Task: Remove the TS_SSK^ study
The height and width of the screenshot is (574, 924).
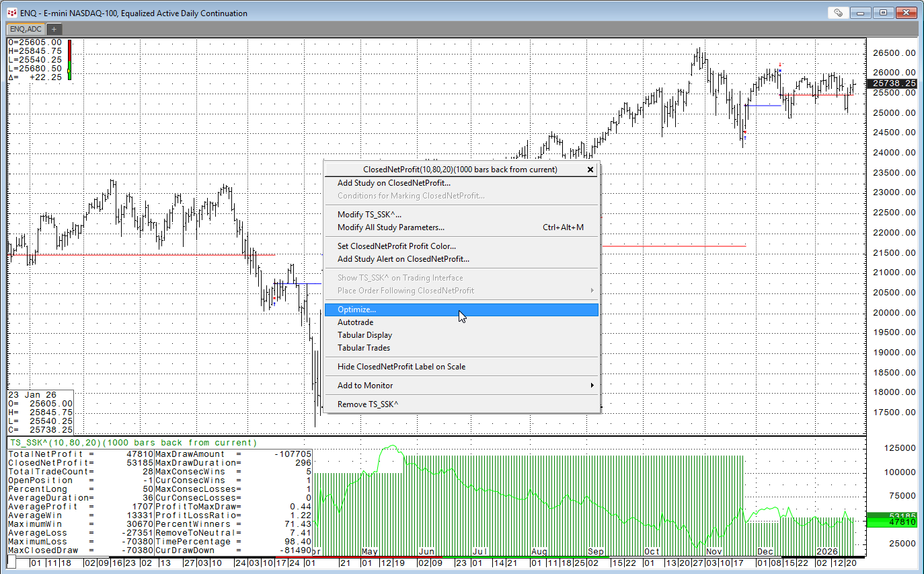Action: 368,404
